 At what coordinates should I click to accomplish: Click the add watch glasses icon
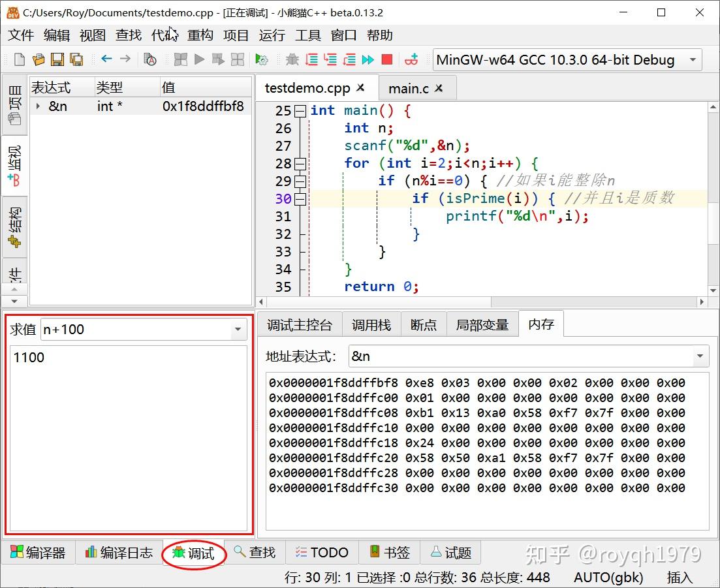pyautogui.click(x=411, y=60)
